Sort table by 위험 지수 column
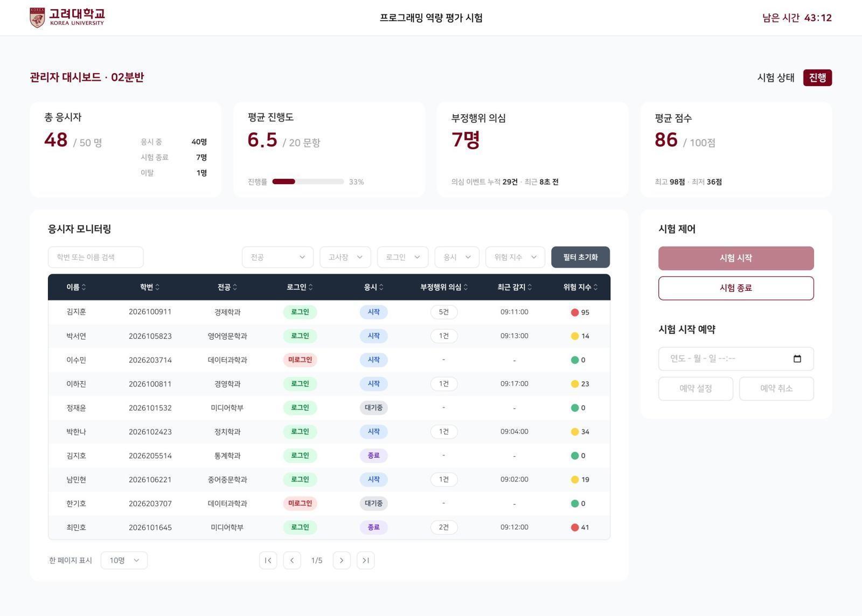The width and height of the screenshot is (862, 616). (580, 288)
